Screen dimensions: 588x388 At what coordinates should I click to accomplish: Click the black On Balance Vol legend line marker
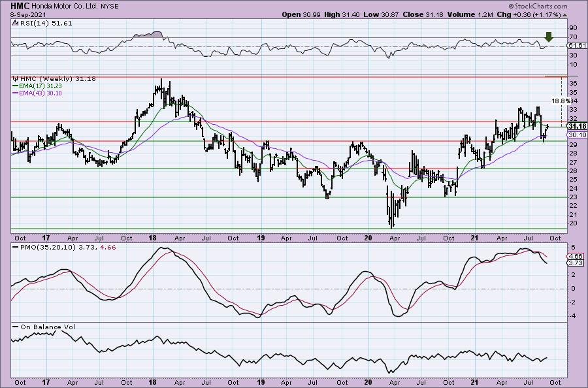point(15,327)
